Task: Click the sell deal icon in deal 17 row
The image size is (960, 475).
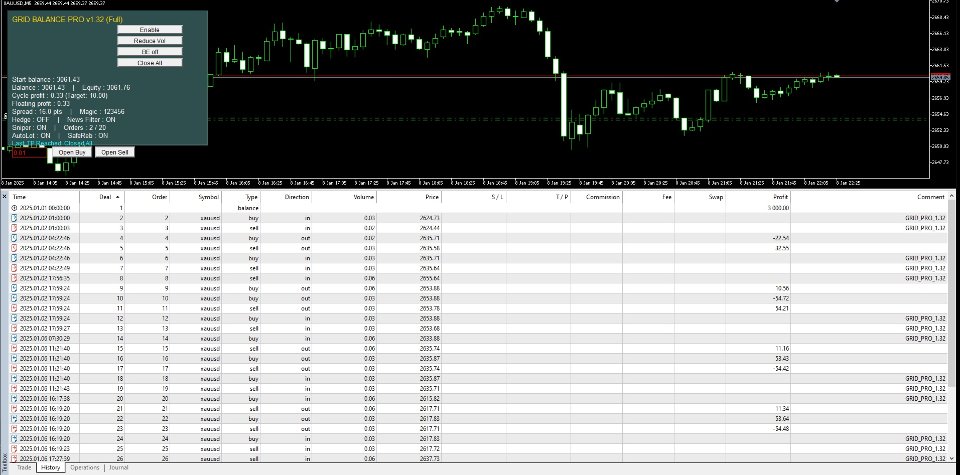Action: (x=15, y=368)
